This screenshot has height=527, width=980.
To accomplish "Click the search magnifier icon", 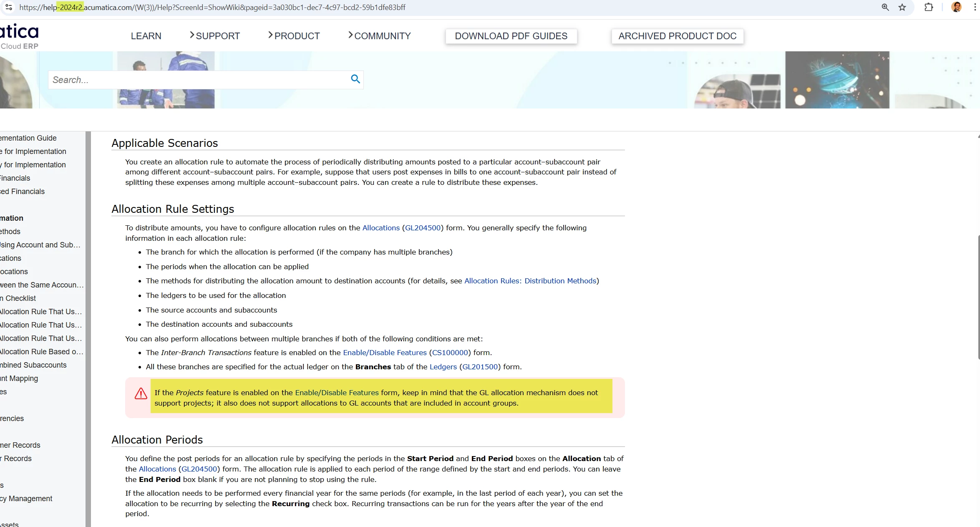I will click(355, 79).
